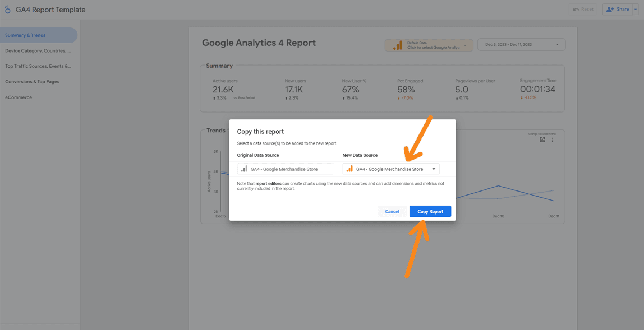644x330 pixels.
Task: Open the Device Category, Countries page
Action: (38, 51)
